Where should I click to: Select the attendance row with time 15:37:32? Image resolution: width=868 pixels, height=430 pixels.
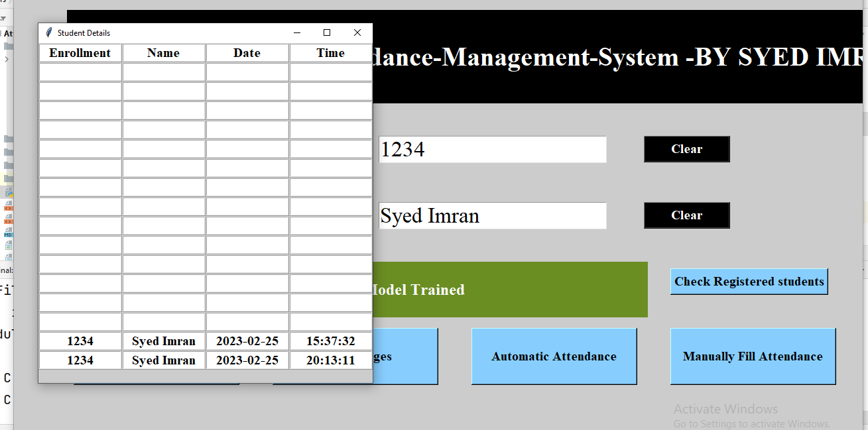pos(199,341)
